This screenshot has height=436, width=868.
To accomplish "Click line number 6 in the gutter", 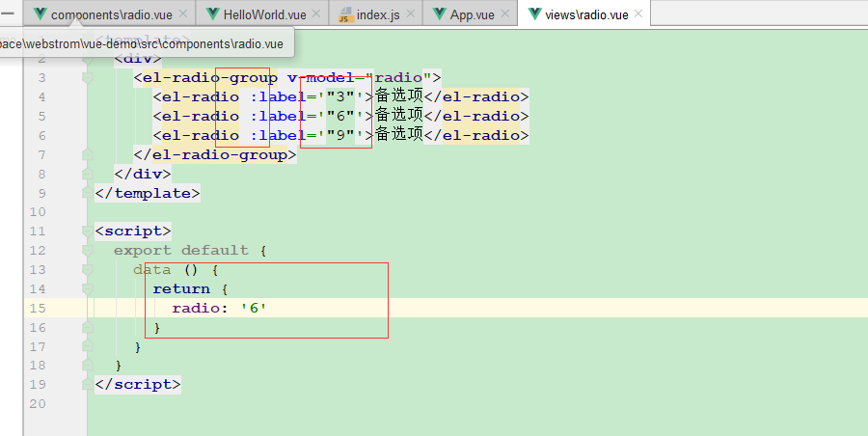I will click(x=42, y=136).
